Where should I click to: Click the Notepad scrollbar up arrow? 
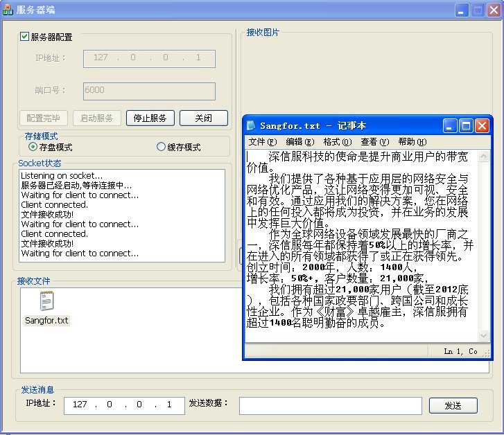483,157
